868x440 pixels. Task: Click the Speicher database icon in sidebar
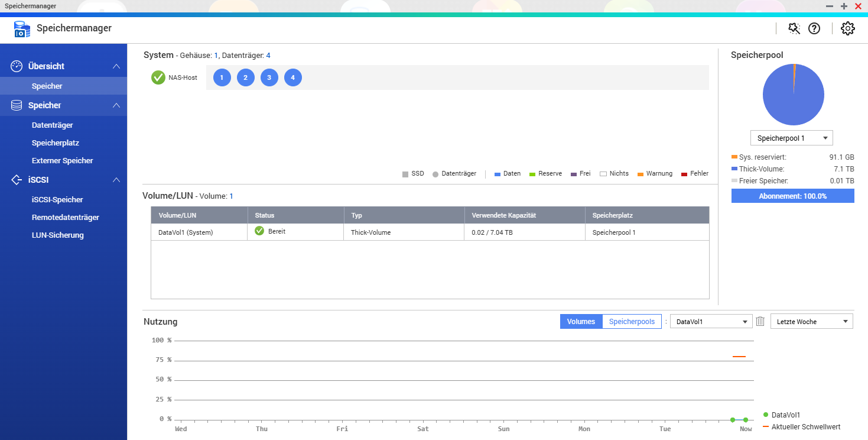point(17,105)
